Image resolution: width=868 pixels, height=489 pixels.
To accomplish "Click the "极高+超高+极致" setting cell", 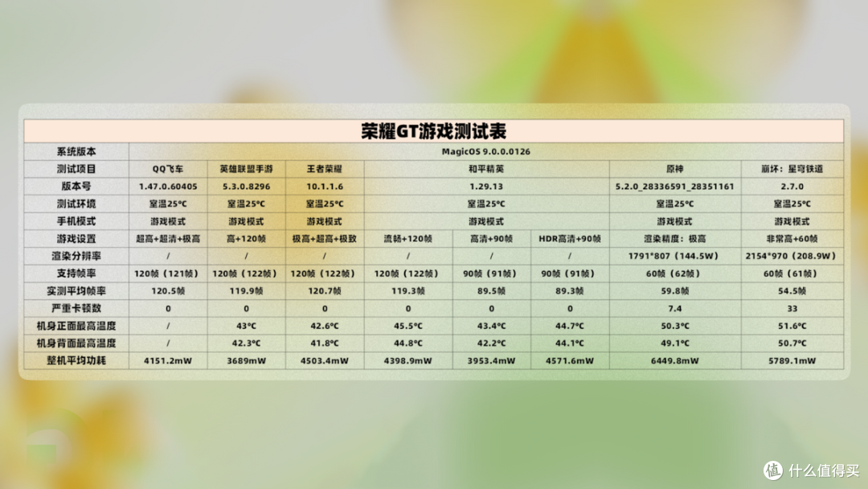I will [325, 239].
